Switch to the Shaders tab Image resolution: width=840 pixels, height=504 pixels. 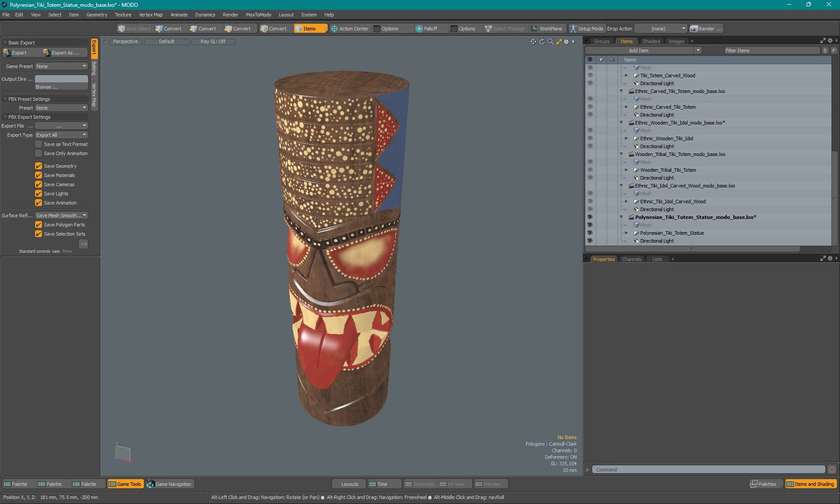tap(651, 41)
